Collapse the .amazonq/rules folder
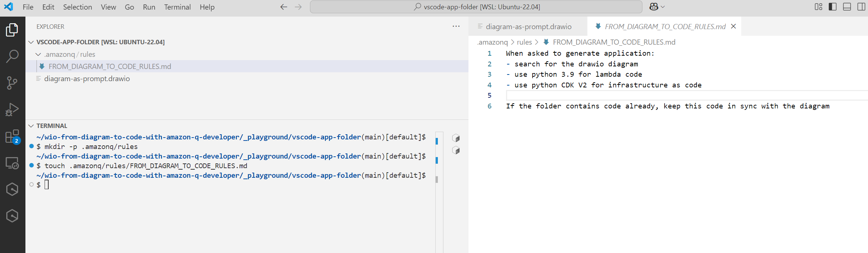868x253 pixels. click(x=38, y=54)
